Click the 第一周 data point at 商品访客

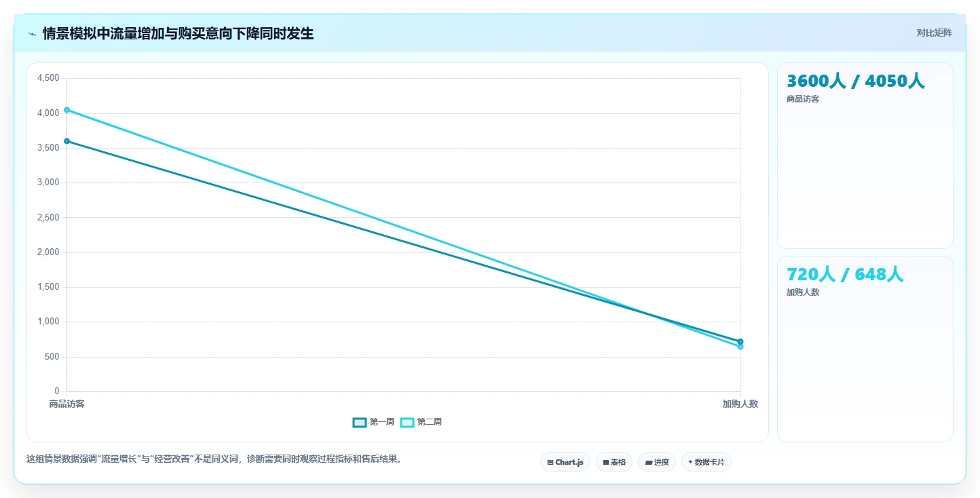tap(67, 141)
